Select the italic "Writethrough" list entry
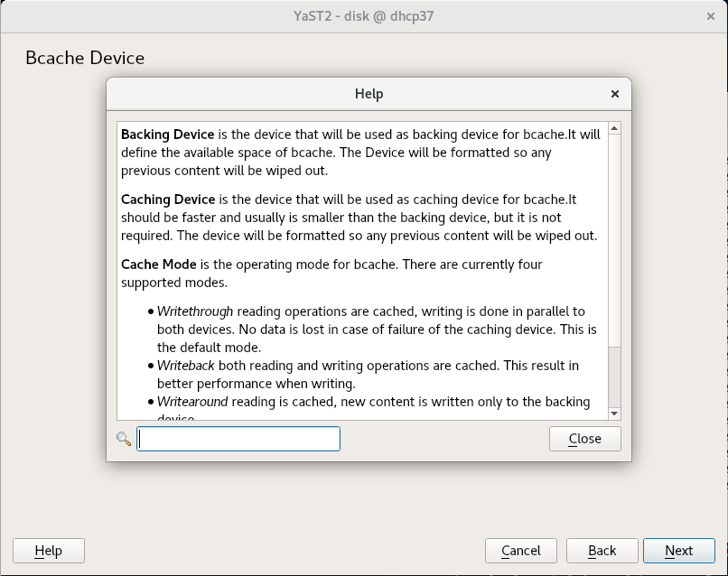 pos(196,311)
